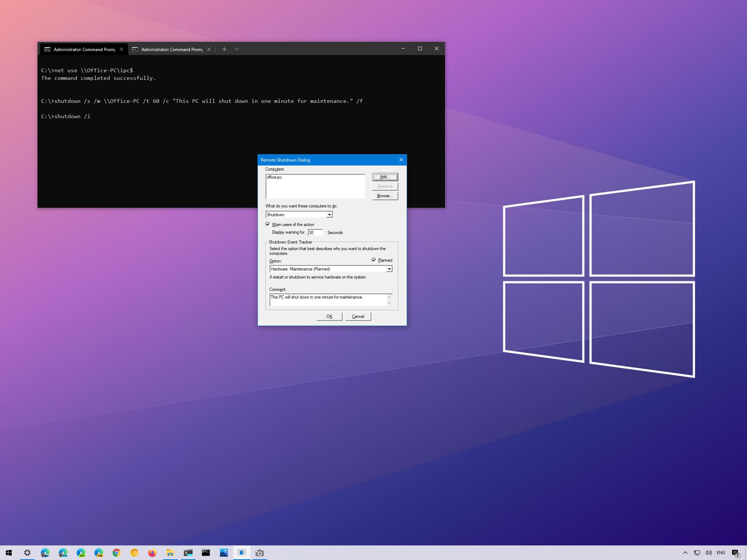The height and width of the screenshot is (560, 747).
Task: Open File Explorer from taskbar
Action: pyautogui.click(x=170, y=552)
